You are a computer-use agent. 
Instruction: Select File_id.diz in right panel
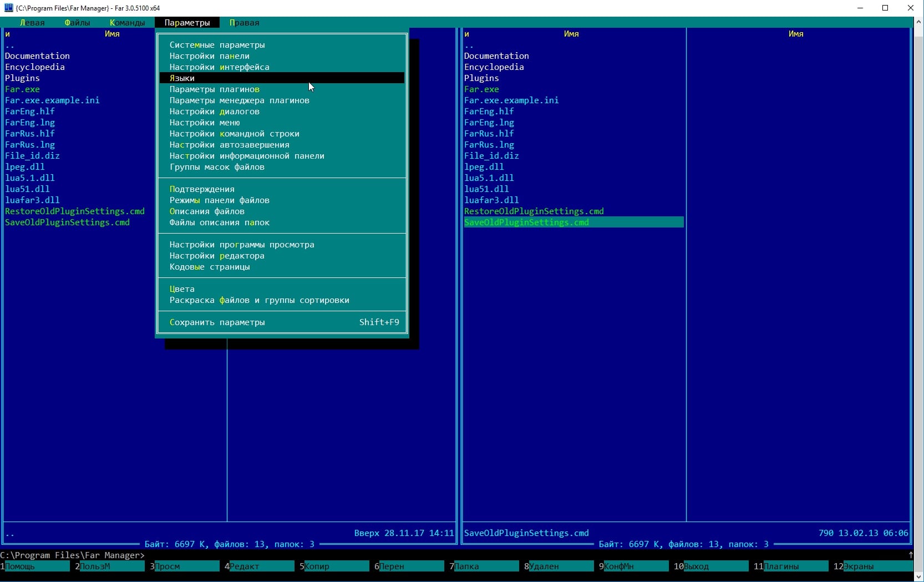coord(491,156)
